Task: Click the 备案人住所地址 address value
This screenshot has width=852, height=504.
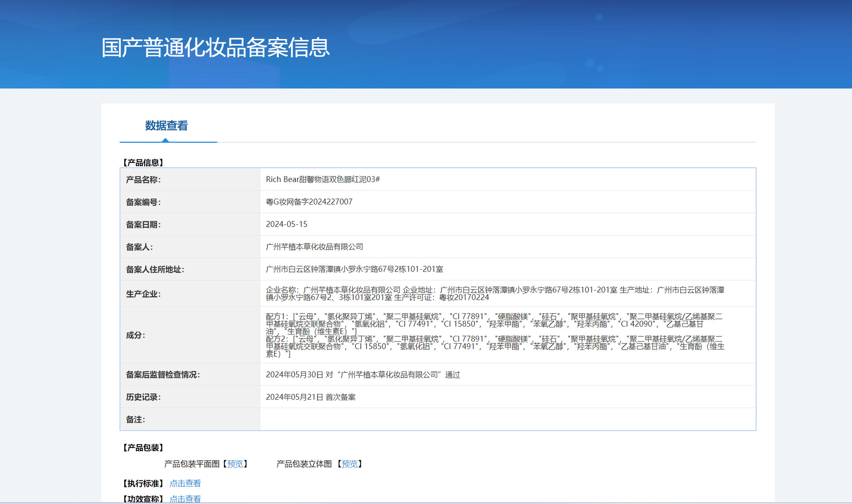Action: [354, 269]
